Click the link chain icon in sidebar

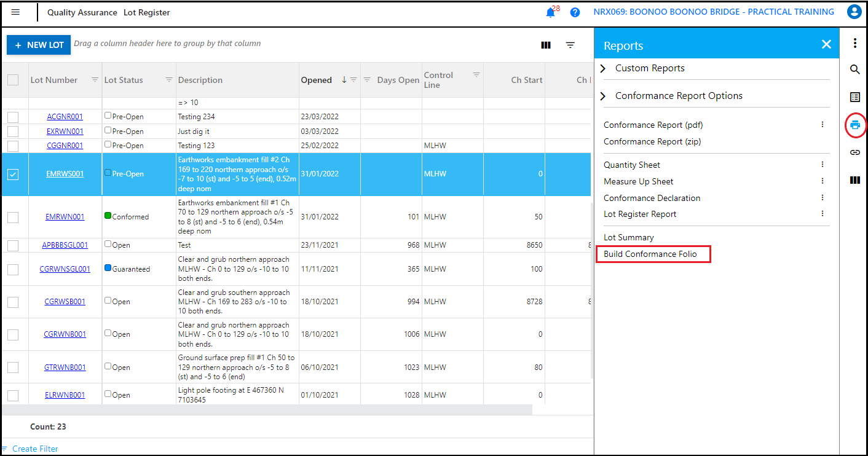[x=855, y=152]
